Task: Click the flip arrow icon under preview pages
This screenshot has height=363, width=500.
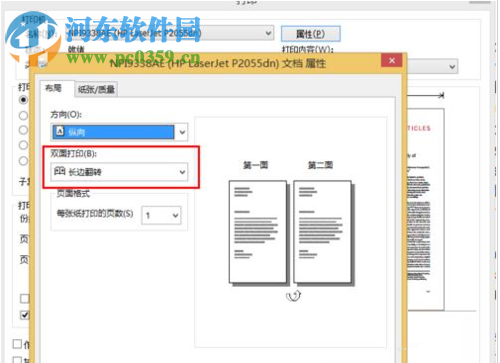Action: [293, 296]
